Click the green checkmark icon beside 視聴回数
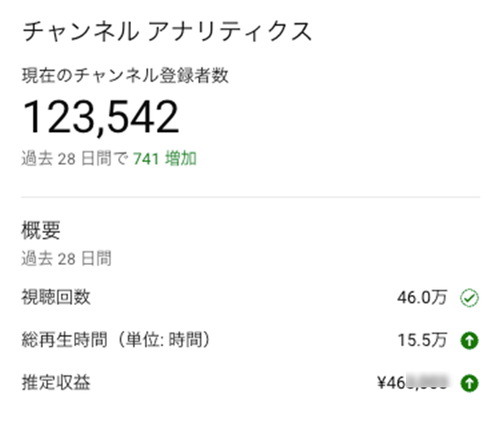 click(x=469, y=298)
